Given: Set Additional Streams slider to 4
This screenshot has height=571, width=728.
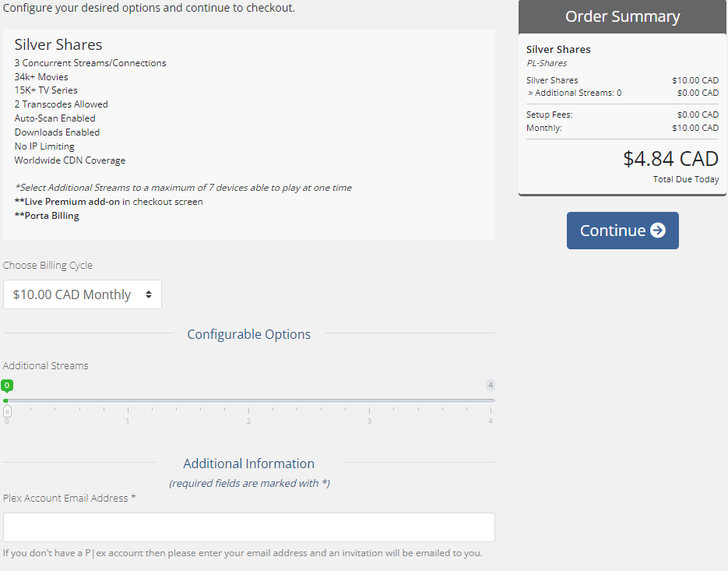Looking at the screenshot, I should [491, 400].
